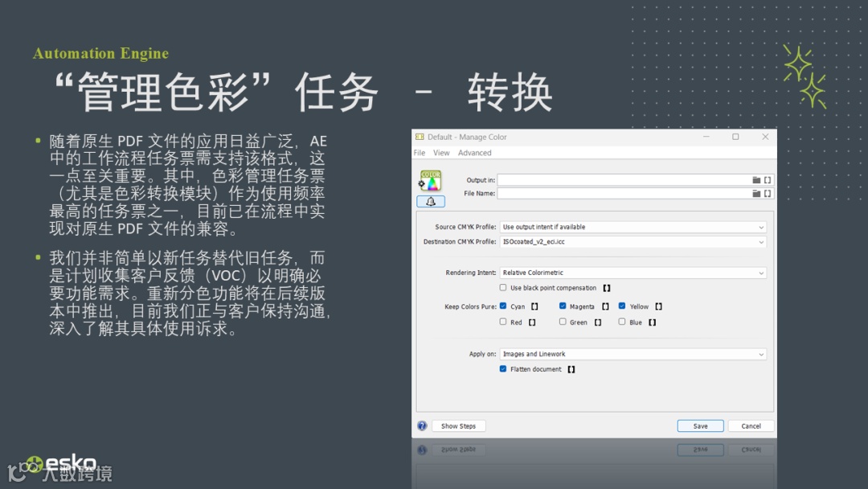Check Keep Colors Pure Blue
Image resolution: width=868 pixels, height=489 pixels.
(x=621, y=321)
